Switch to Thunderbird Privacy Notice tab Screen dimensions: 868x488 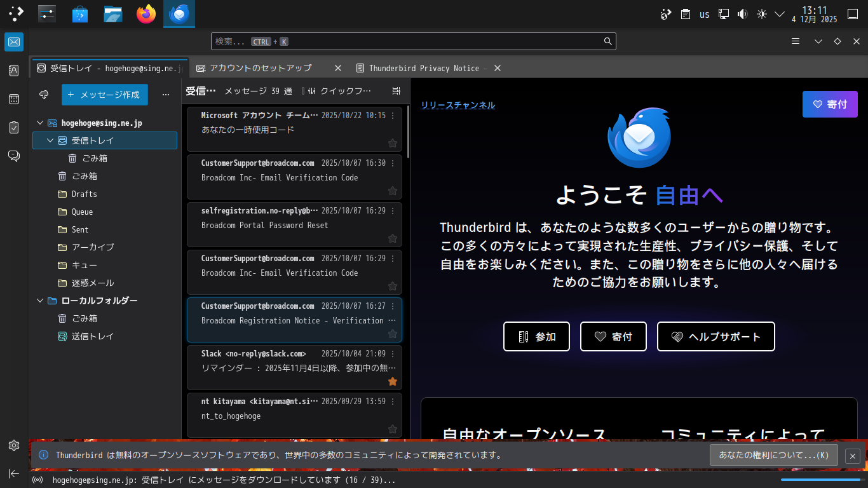tap(423, 68)
